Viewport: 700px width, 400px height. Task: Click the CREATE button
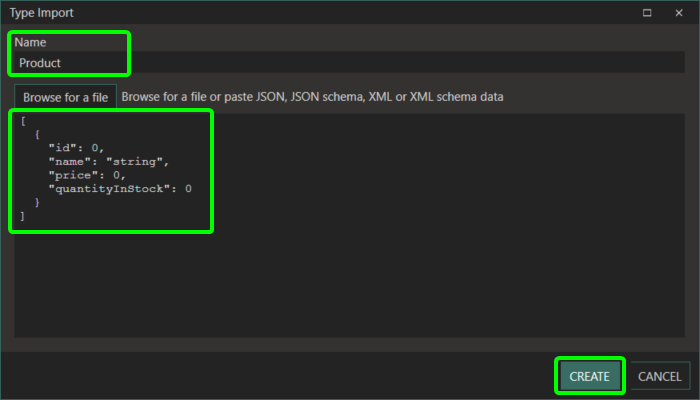click(589, 376)
